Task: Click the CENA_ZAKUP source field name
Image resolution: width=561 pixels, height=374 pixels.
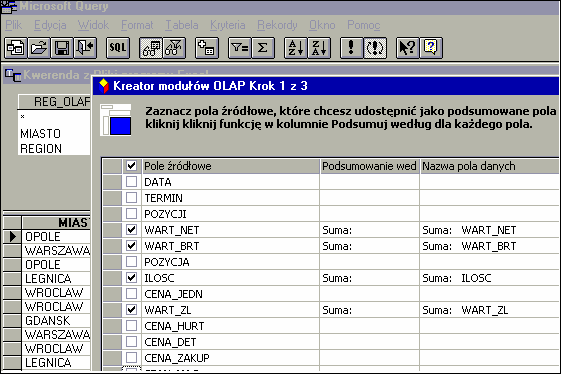Action: 177,358
